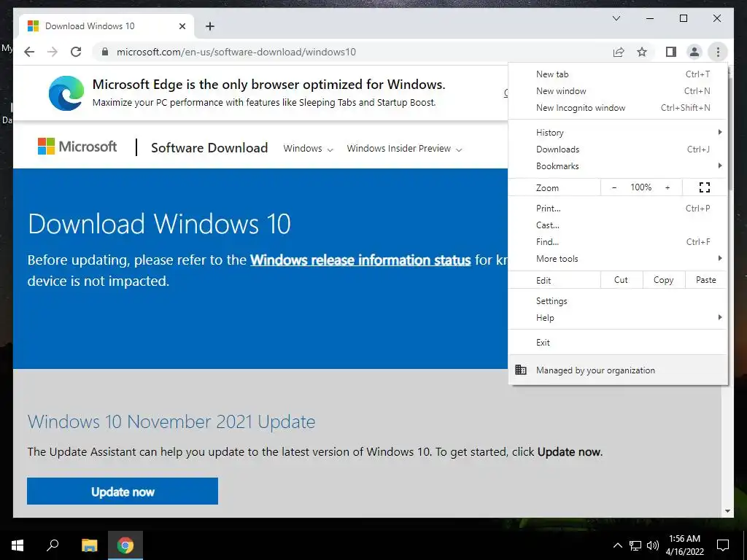Close the Download Windows 10 tab
747x560 pixels.
[x=182, y=26]
